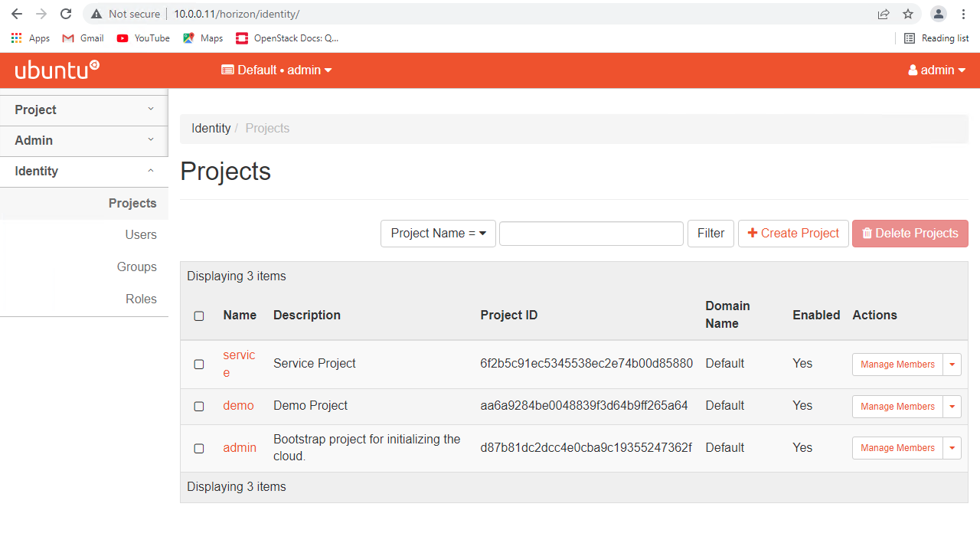Open the Apps bookmark shortcut
Viewport: 980px width, 556px height.
31,38
